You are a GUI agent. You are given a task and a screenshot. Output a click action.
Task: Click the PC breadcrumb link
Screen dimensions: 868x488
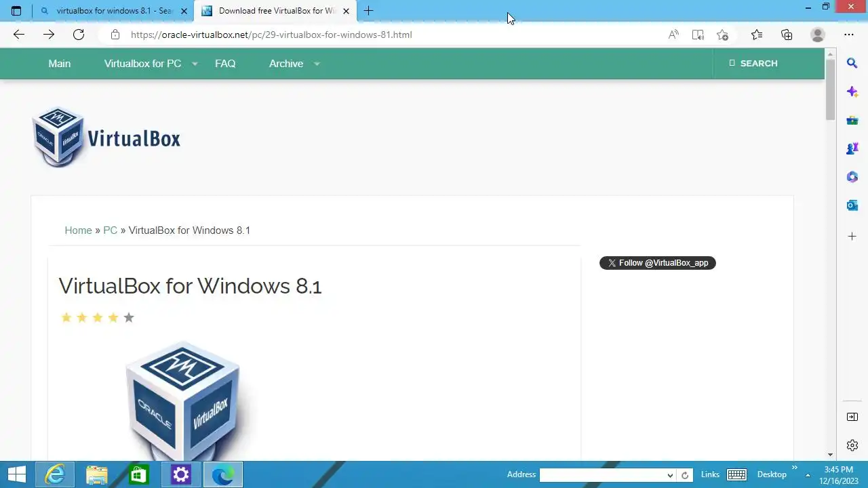click(x=110, y=230)
